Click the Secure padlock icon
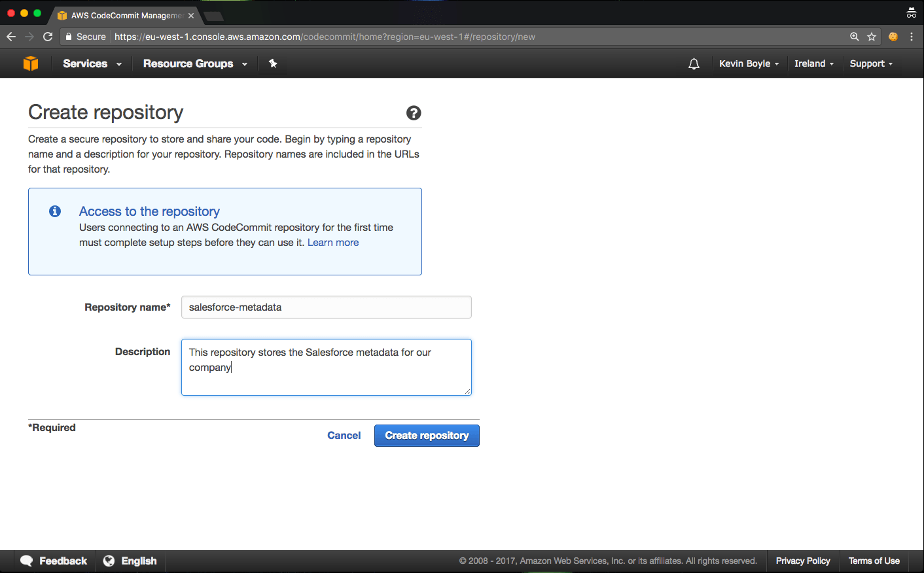The image size is (924, 573). (69, 37)
